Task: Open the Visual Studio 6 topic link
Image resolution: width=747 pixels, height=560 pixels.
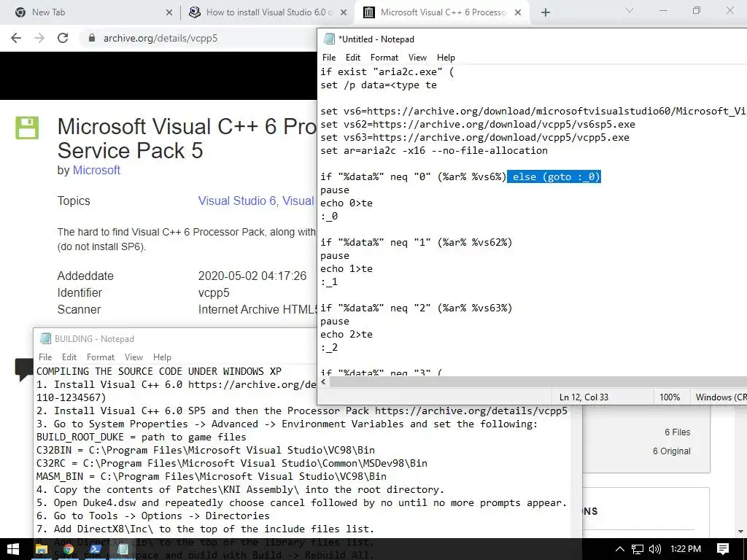Action: [237, 201]
